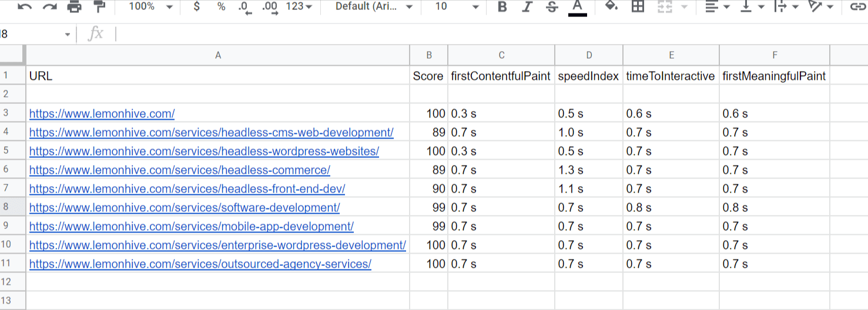Image resolution: width=868 pixels, height=310 pixels.
Task: Open the mobile-app-development URL link
Action: tap(191, 227)
